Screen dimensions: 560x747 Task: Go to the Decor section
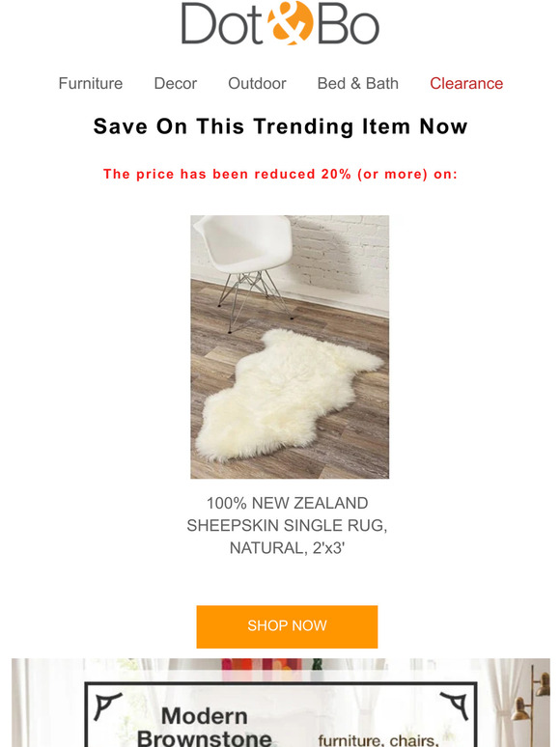[176, 83]
